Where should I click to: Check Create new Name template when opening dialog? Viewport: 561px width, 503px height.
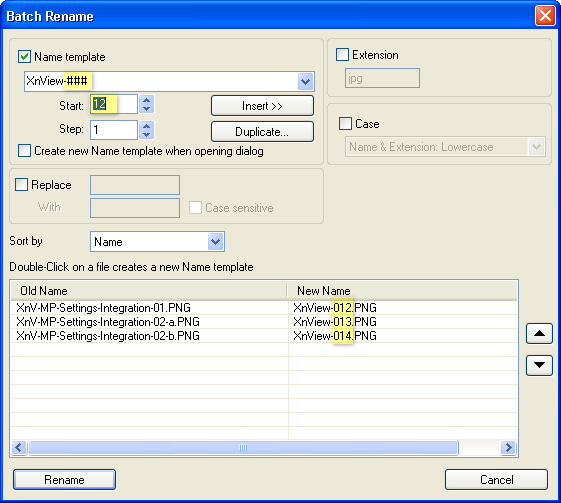[x=24, y=151]
